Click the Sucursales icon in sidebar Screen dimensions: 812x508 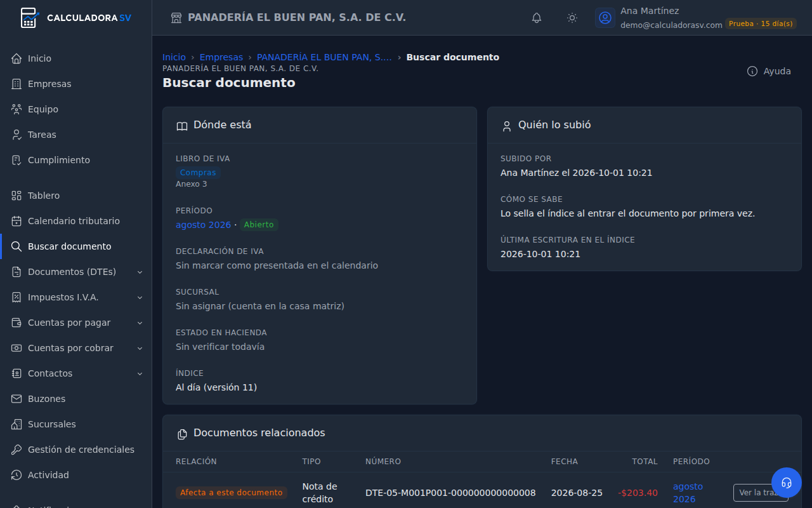point(16,424)
